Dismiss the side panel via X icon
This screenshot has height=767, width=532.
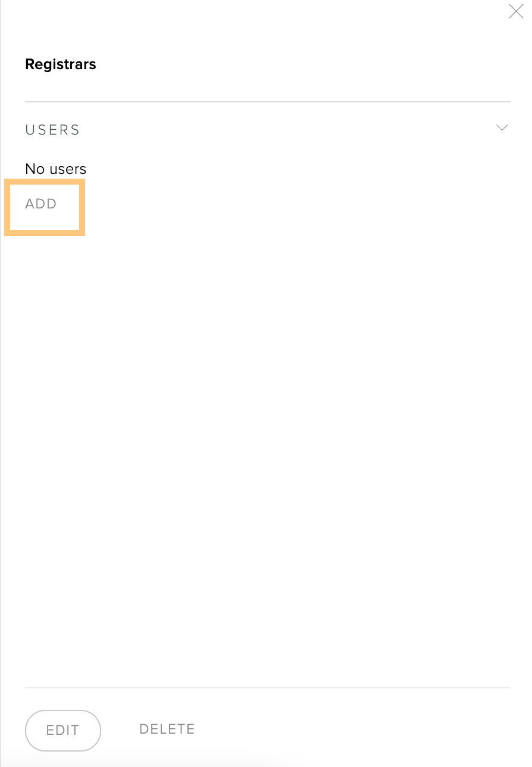(x=516, y=11)
